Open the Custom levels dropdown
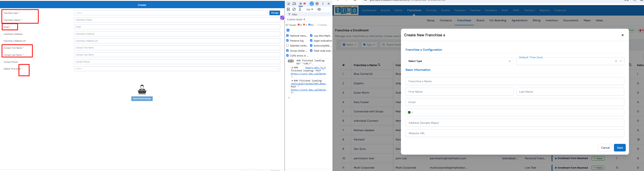644x171 pixels. pos(296,20)
